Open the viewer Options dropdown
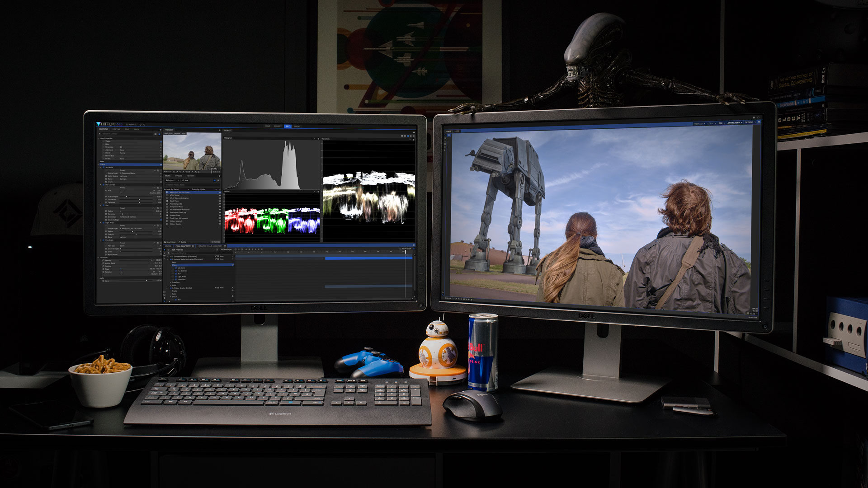 click(x=750, y=122)
